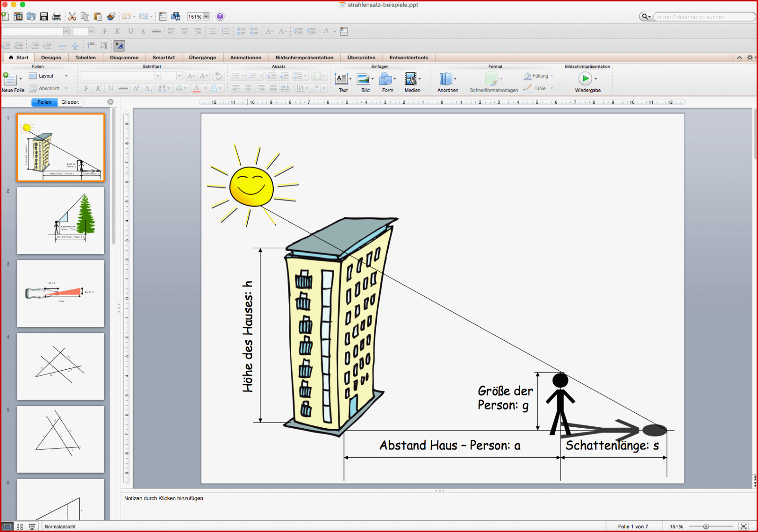Paste from clipboard icon in toolbar
This screenshot has width=758, height=532.
click(x=98, y=16)
